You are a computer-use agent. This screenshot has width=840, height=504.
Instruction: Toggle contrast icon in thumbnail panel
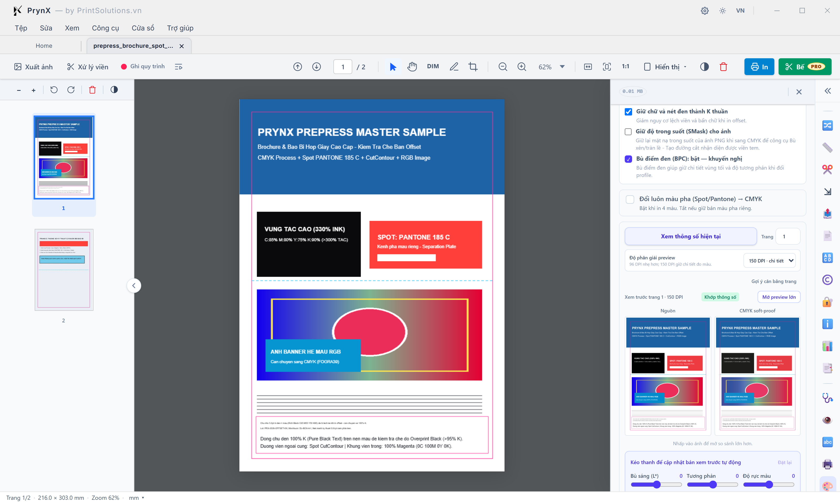pos(114,90)
